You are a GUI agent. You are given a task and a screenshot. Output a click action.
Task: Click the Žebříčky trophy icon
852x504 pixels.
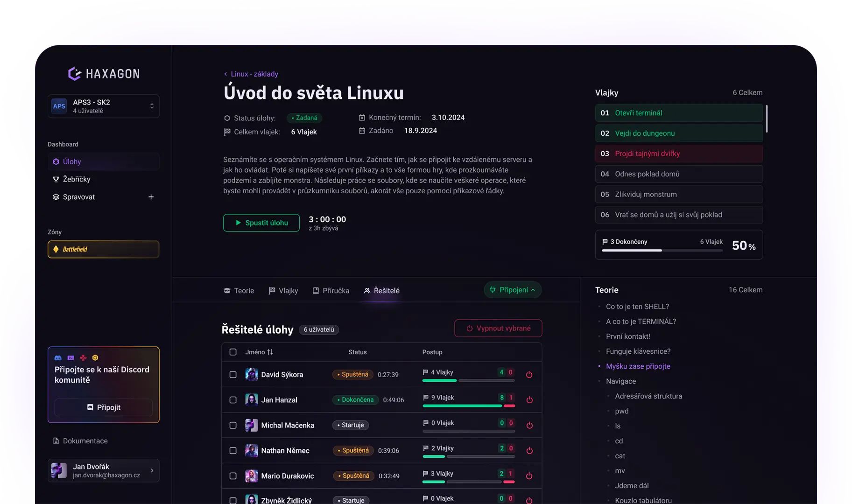click(56, 179)
